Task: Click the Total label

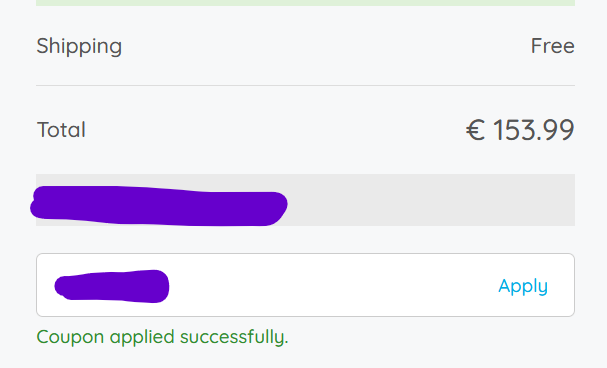Action: pyautogui.click(x=61, y=130)
